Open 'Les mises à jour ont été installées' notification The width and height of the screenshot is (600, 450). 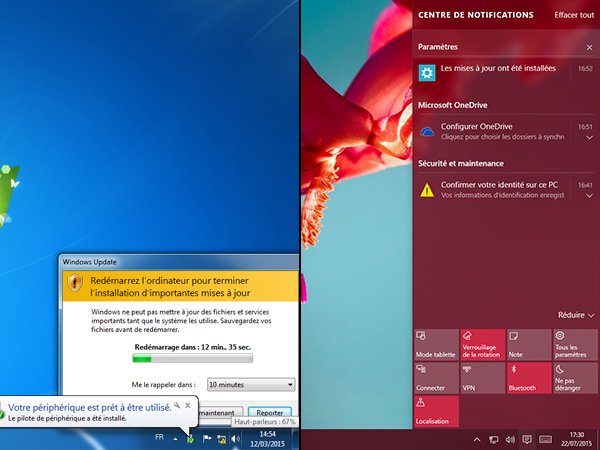tap(506, 72)
